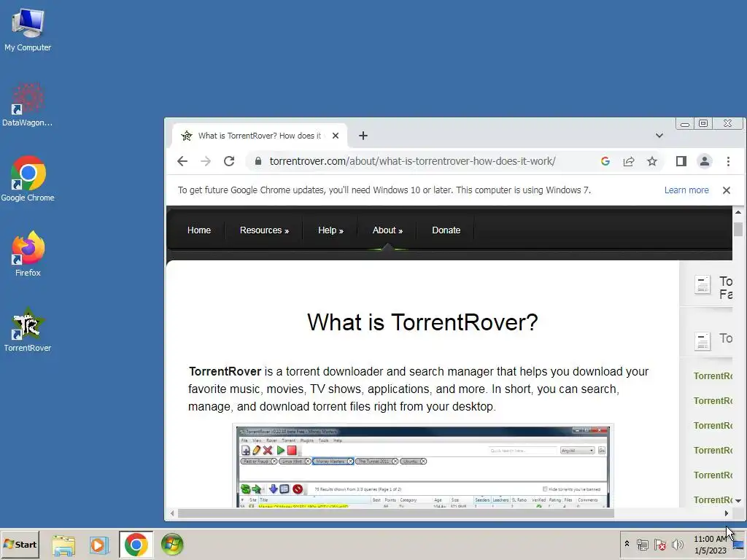Viewport: 747px width, 560px height.
Task: View site security padlock info
Action: 258,161
